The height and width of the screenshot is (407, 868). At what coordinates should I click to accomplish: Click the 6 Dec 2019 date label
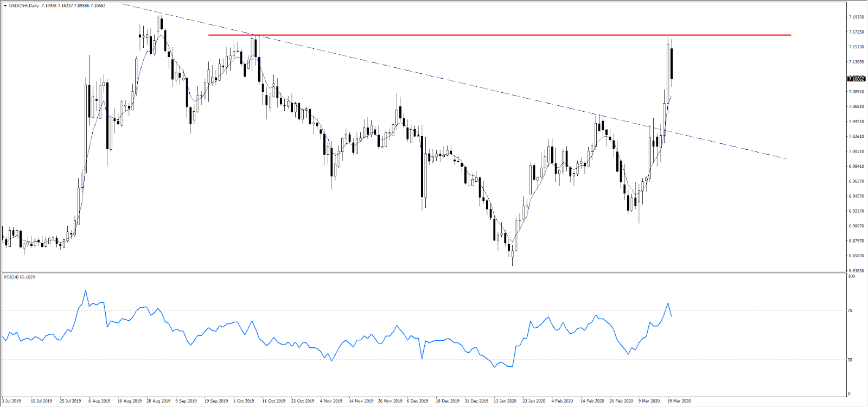point(418,401)
